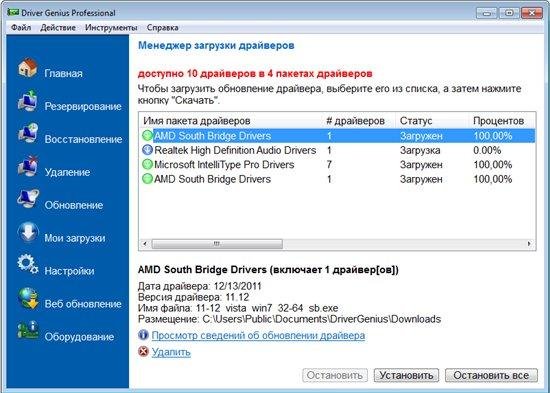Open Удаление section label
550x393 pixels.
point(67,172)
